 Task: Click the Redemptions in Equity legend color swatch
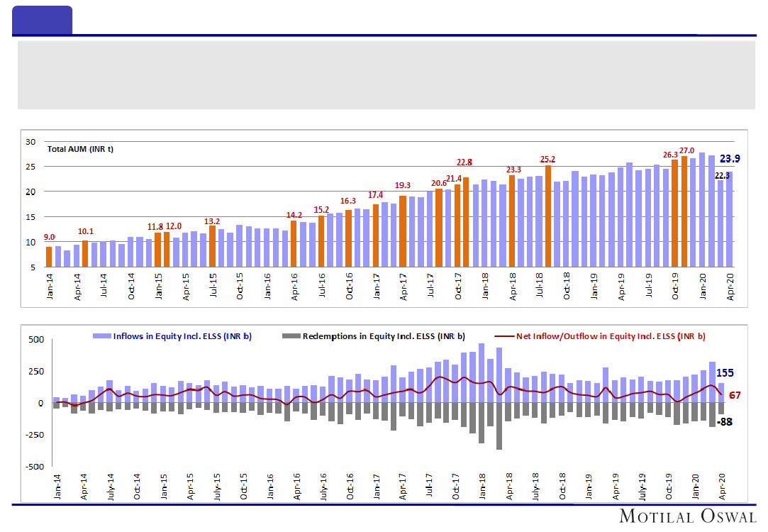[291, 336]
